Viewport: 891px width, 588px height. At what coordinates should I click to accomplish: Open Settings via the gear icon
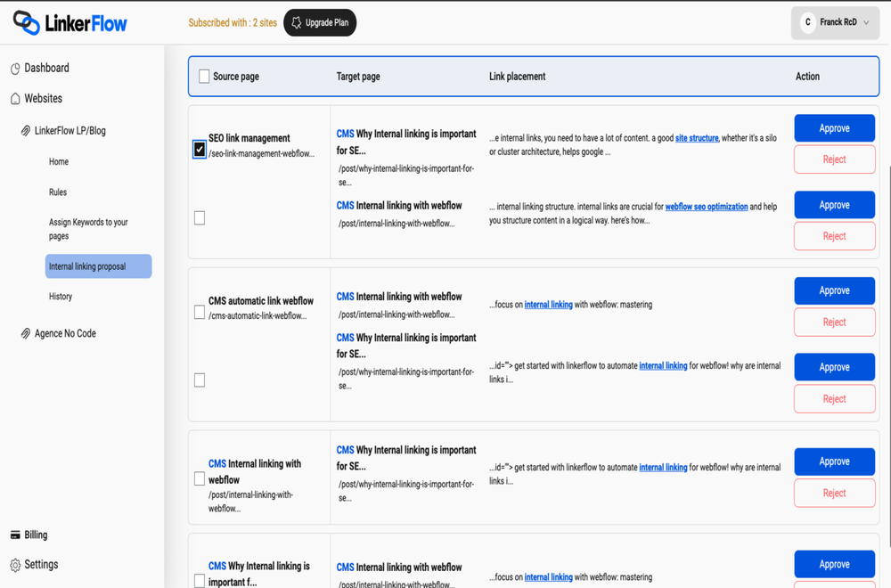tap(14, 564)
